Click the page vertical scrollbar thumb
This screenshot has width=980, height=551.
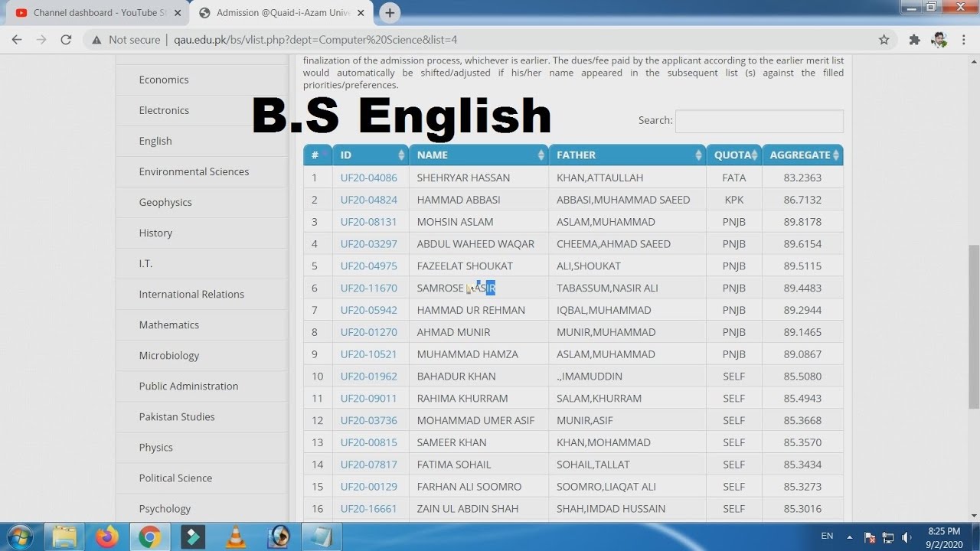(x=973, y=327)
